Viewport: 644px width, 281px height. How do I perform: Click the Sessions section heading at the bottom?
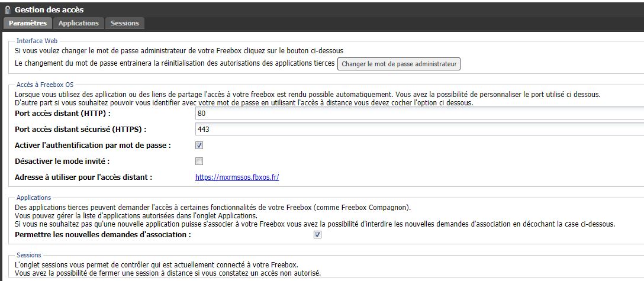pyautogui.click(x=29, y=255)
